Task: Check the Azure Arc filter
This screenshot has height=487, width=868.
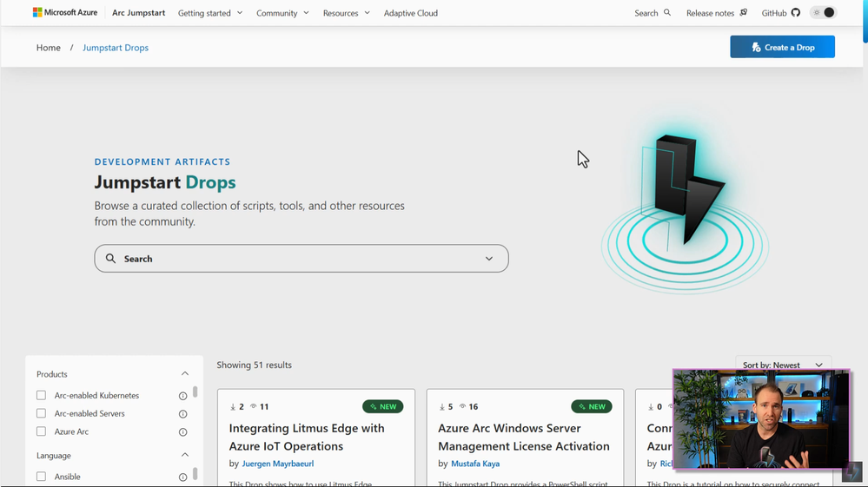Action: click(x=41, y=431)
